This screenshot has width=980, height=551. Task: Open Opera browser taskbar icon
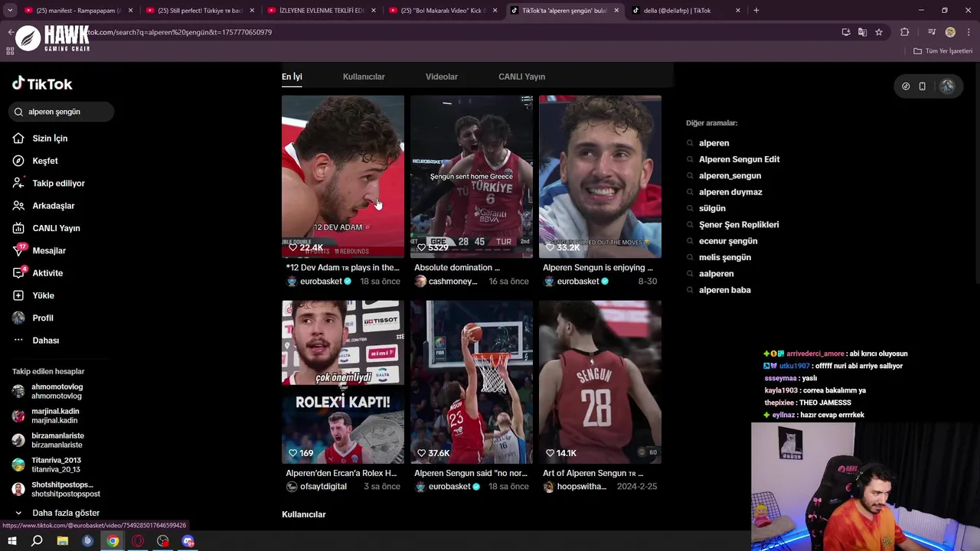click(x=138, y=541)
